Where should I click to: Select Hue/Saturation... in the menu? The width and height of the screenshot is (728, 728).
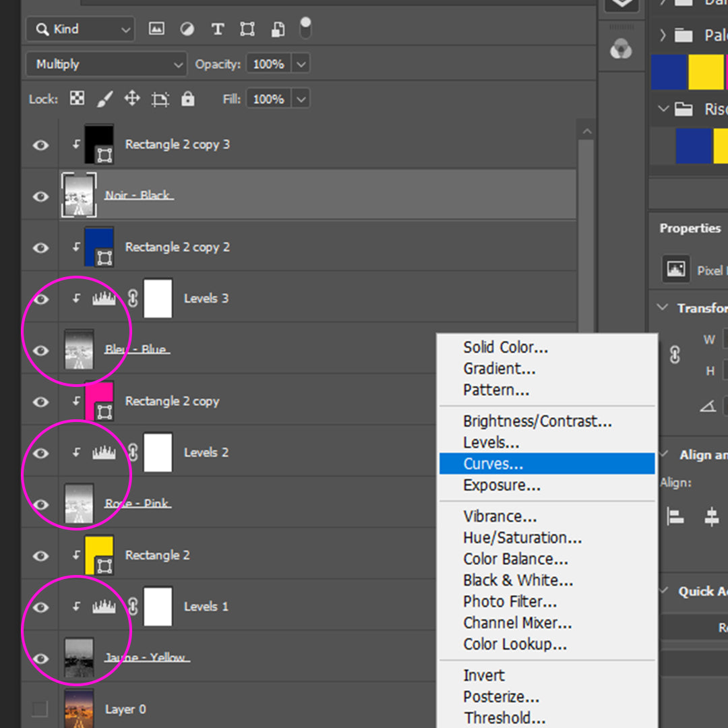522,538
